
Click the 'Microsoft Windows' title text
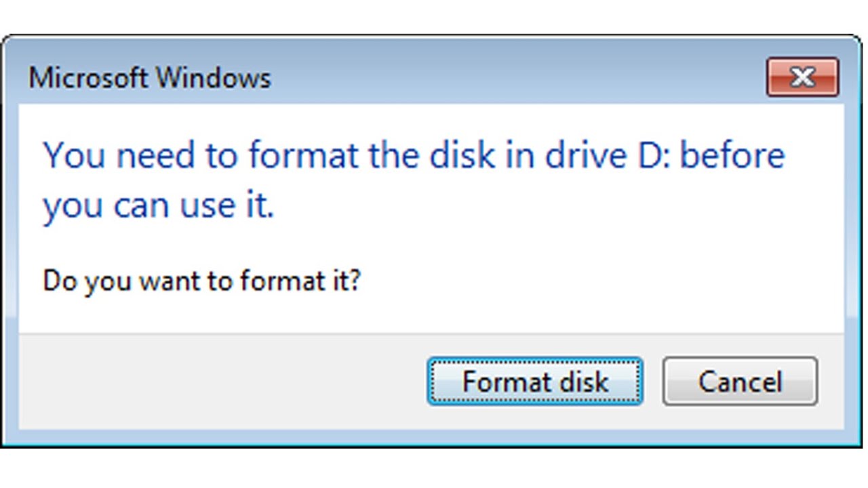[x=149, y=78]
